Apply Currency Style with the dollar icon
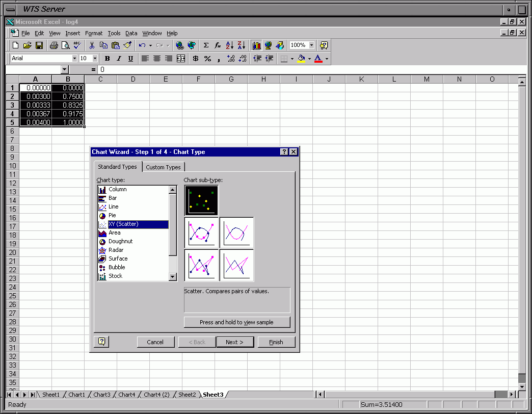532x414 pixels. click(x=196, y=59)
